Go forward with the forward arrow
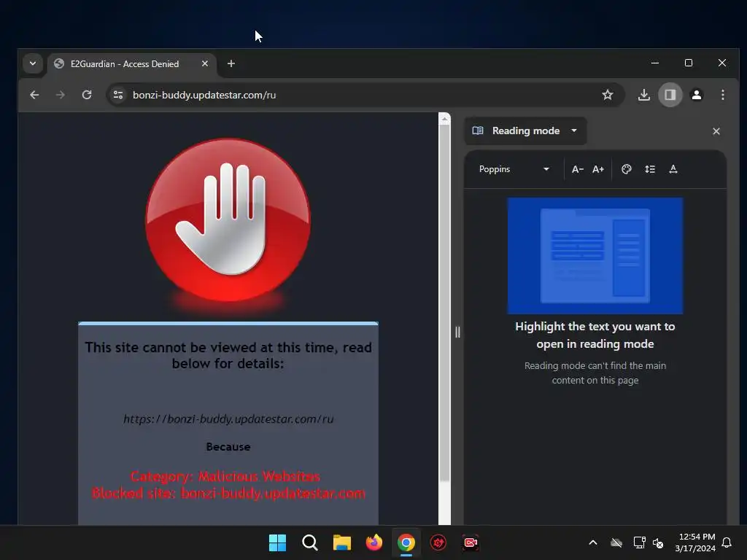Screen dimensions: 747x560 click(60, 95)
